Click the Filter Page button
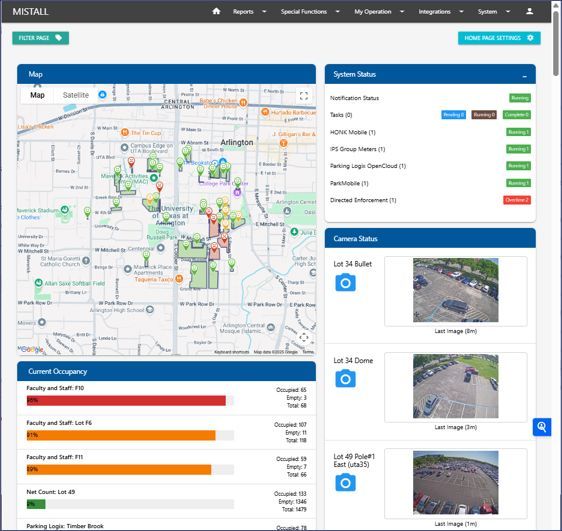Viewport: 562px width, 531px height. click(41, 38)
